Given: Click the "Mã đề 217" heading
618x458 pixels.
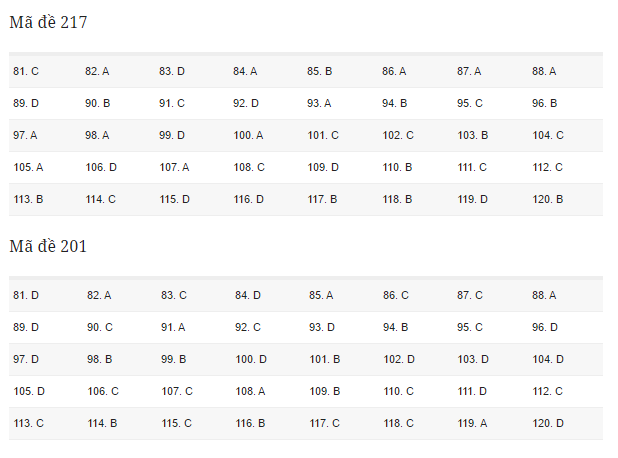Looking at the screenshot, I should (x=48, y=22).
